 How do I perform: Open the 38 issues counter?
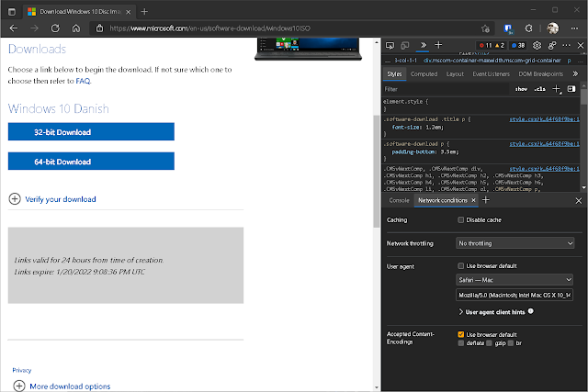pos(518,45)
